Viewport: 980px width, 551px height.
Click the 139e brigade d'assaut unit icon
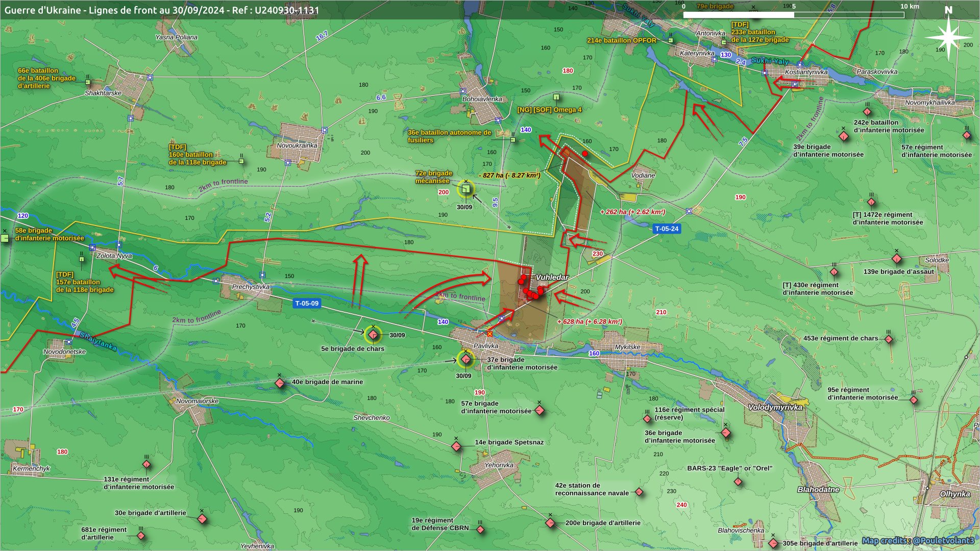tap(897, 259)
